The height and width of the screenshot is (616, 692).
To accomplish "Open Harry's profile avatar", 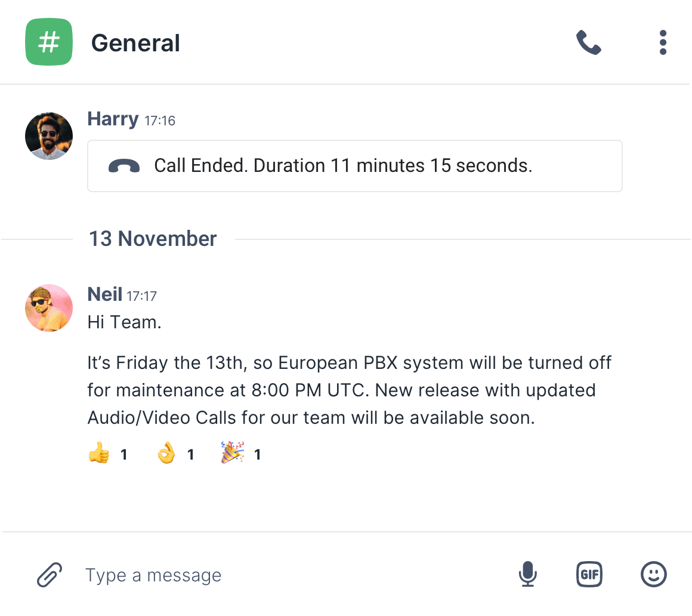I will (x=49, y=136).
